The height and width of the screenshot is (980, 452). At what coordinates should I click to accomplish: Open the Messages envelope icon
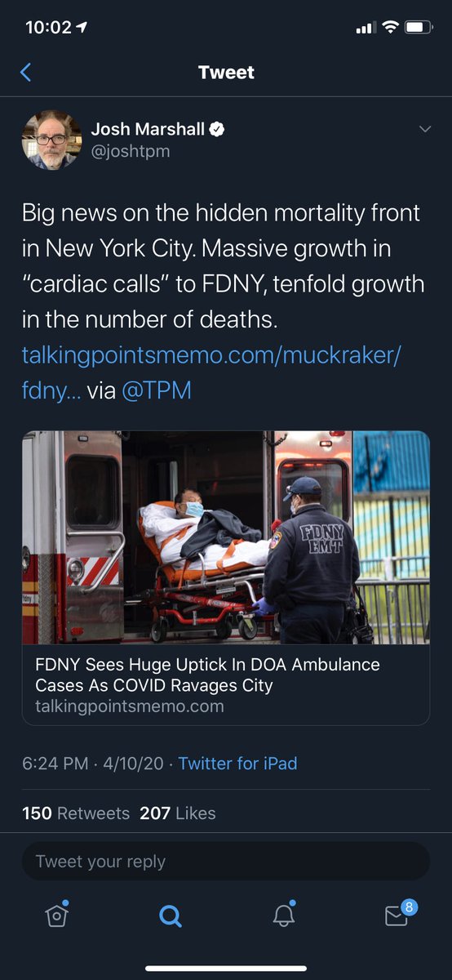pos(397,915)
